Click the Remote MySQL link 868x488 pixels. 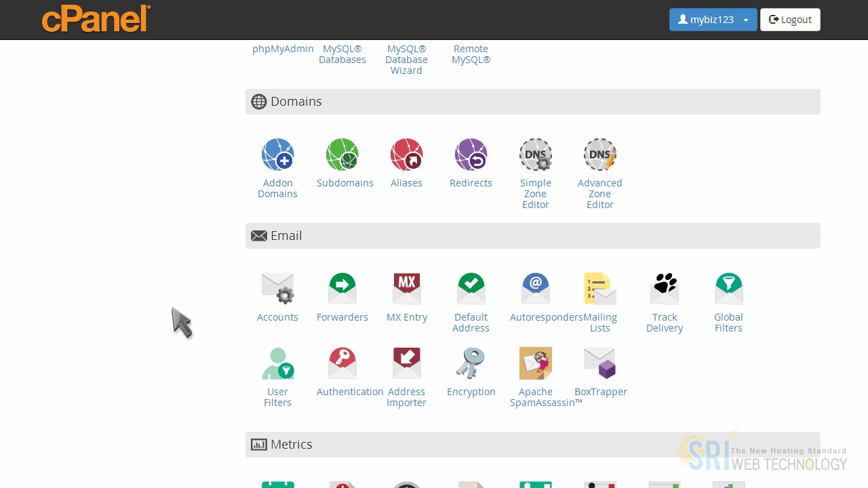pyautogui.click(x=471, y=54)
